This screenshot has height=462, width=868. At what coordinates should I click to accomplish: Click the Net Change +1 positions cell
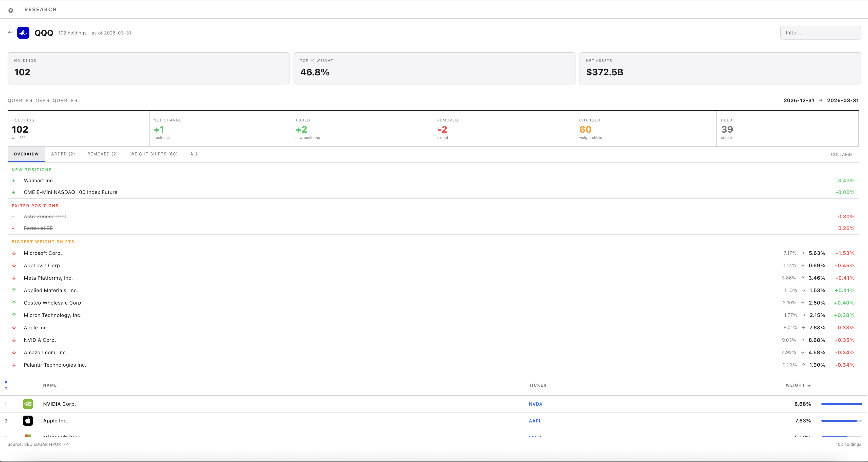[220, 129]
